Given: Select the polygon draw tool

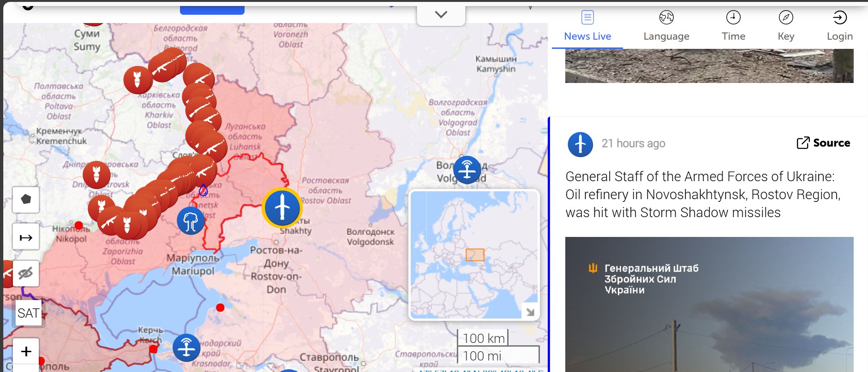Looking at the screenshot, I should [26, 200].
